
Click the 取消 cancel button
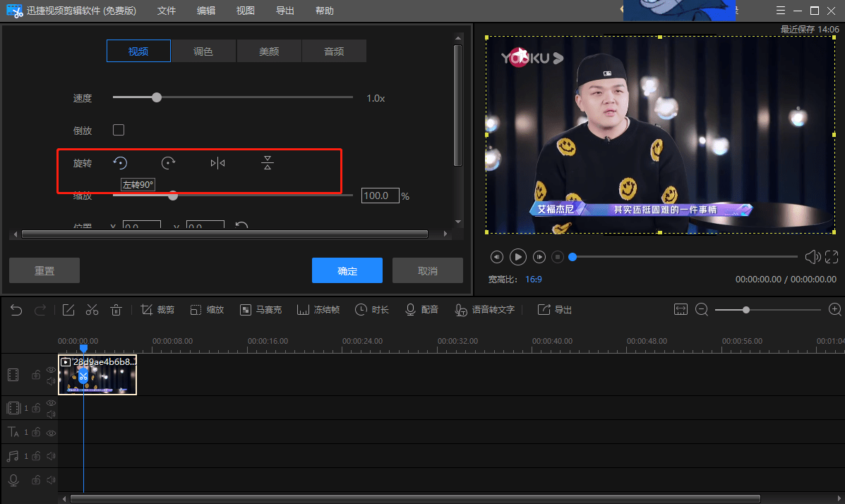point(428,270)
